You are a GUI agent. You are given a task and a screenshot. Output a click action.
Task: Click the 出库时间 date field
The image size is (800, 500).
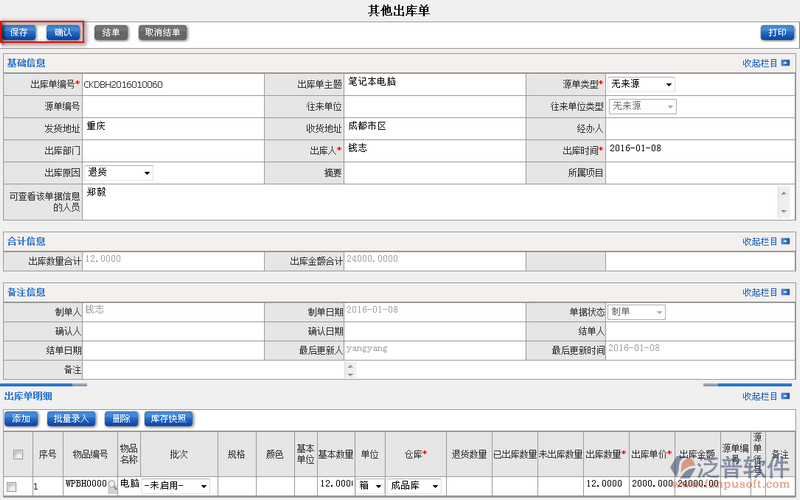pyautogui.click(x=700, y=150)
